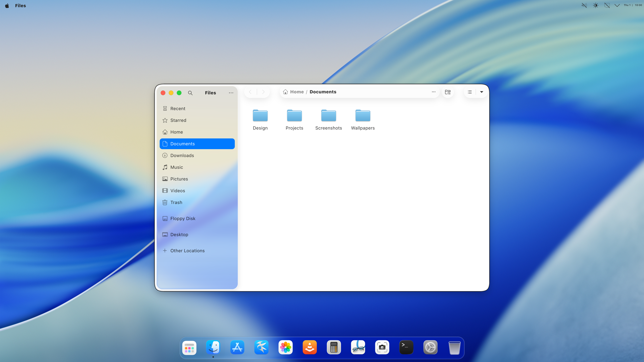The height and width of the screenshot is (362, 644).
Task: Click the display-off icon in menu bar
Action: (607, 5)
